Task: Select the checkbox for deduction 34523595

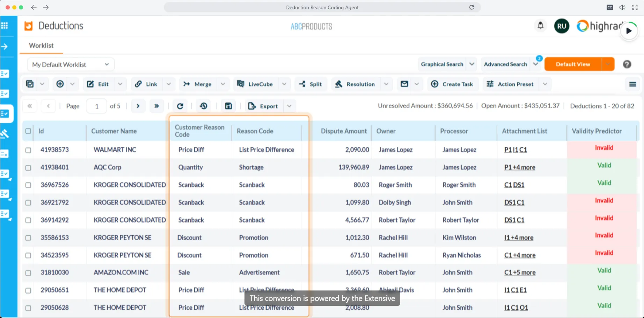Action: pos(28,255)
